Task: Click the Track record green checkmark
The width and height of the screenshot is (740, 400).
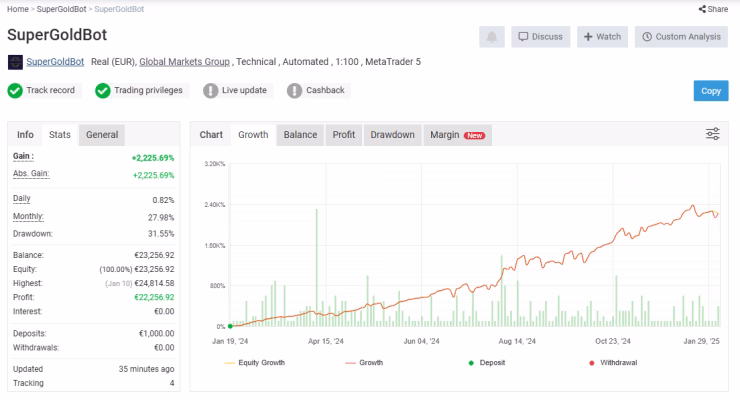Action: click(15, 91)
